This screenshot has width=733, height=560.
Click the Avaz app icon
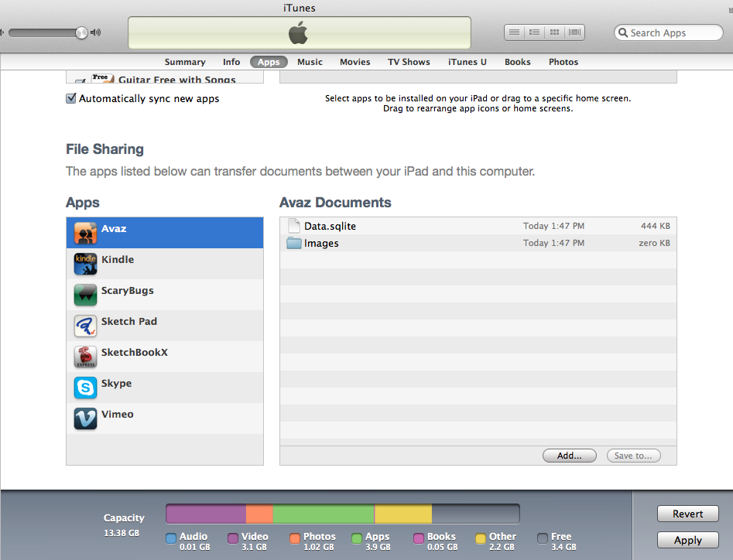pos(85,233)
